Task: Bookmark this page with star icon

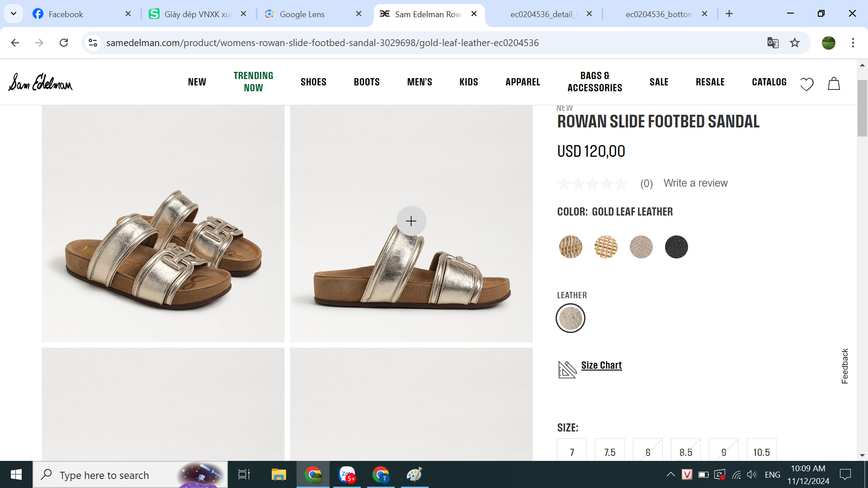Action: tap(795, 43)
